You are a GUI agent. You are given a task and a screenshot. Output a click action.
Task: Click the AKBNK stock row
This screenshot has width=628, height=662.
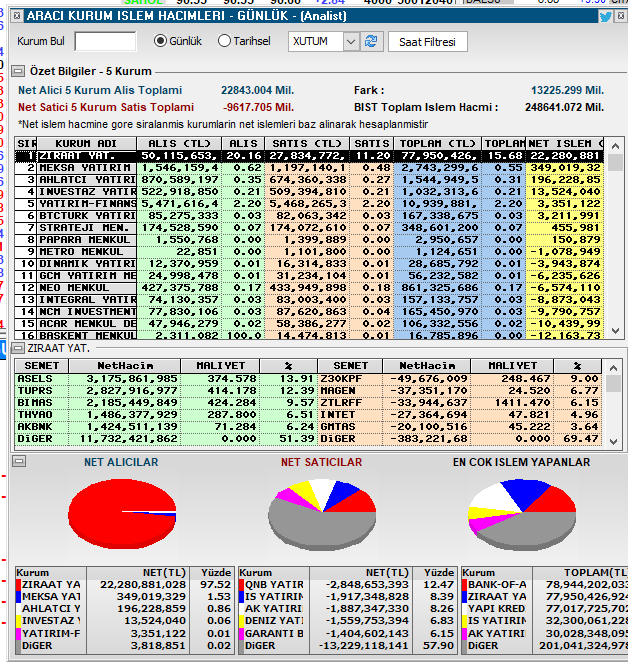tap(166, 427)
